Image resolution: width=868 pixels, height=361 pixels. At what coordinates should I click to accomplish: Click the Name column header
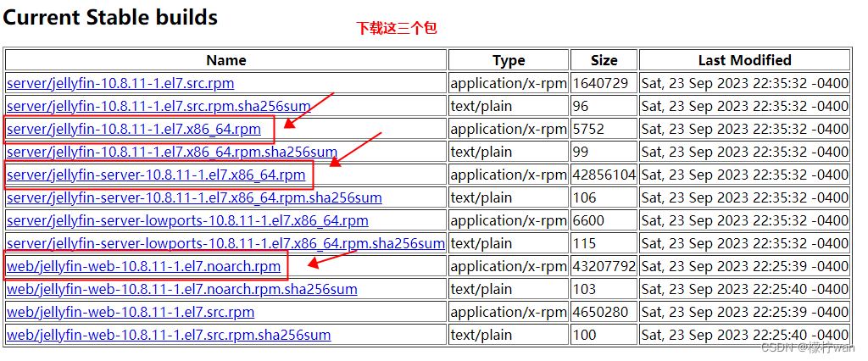225,60
